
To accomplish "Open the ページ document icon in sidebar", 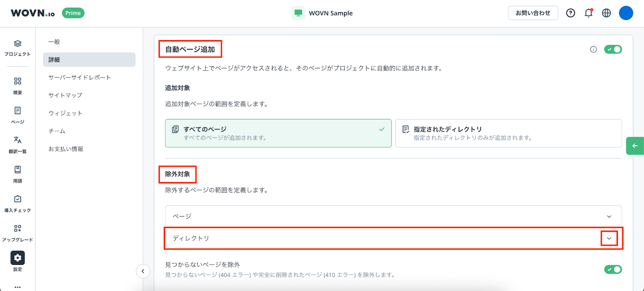I will pos(17,111).
